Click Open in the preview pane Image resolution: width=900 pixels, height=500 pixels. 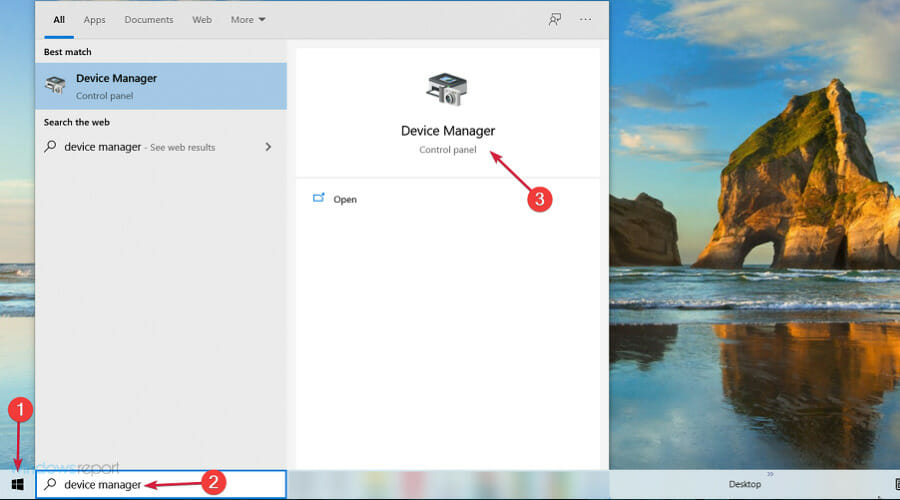coord(345,199)
